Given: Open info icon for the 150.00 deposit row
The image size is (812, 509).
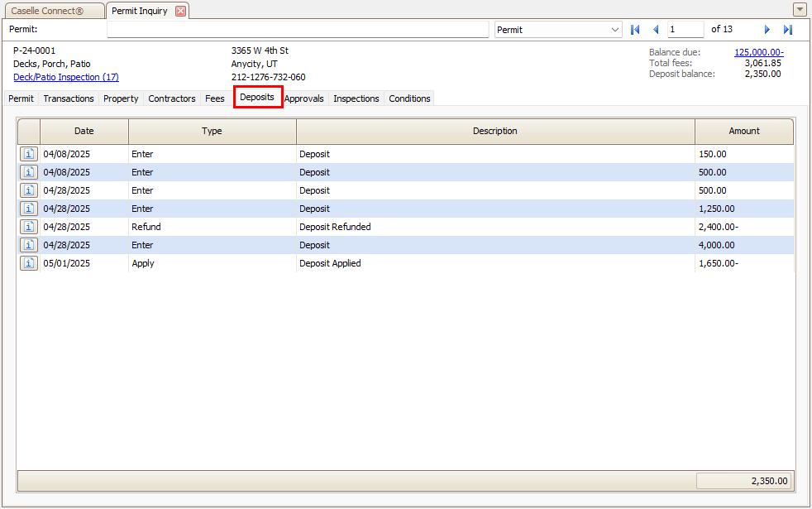Looking at the screenshot, I should click(x=29, y=154).
